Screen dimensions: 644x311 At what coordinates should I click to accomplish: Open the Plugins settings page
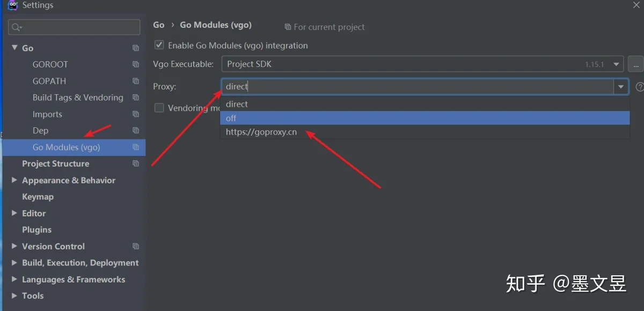(x=36, y=230)
